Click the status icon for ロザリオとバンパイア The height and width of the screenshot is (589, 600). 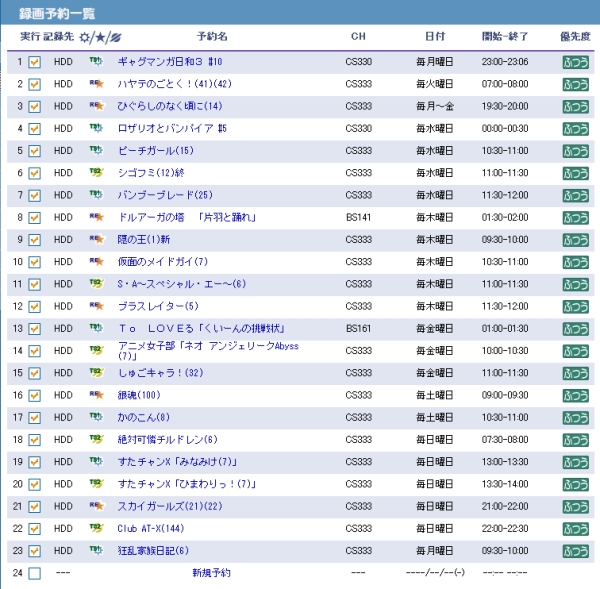[x=96, y=128]
